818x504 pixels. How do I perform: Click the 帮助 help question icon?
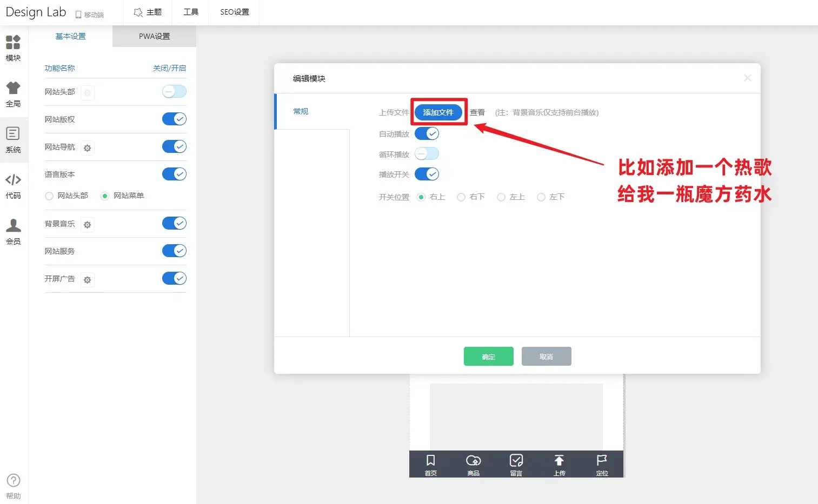click(x=13, y=481)
